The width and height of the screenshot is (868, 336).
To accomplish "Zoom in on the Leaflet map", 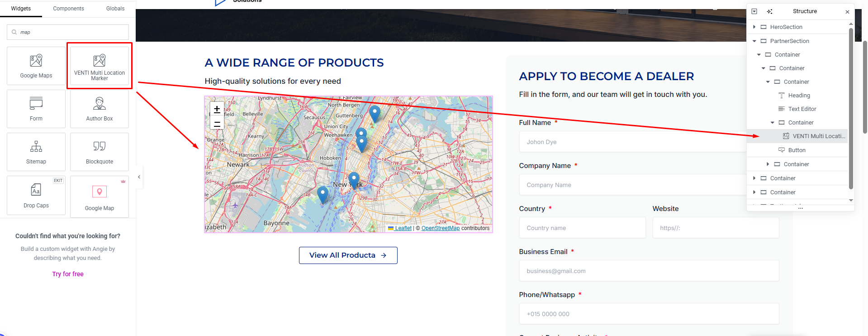I will pyautogui.click(x=217, y=109).
